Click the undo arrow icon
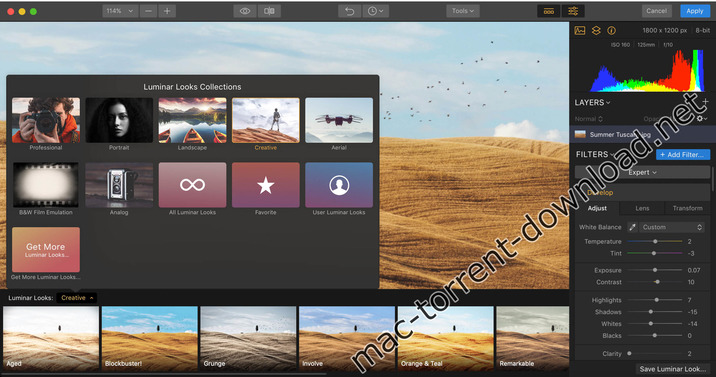The width and height of the screenshot is (716, 377). tap(349, 11)
